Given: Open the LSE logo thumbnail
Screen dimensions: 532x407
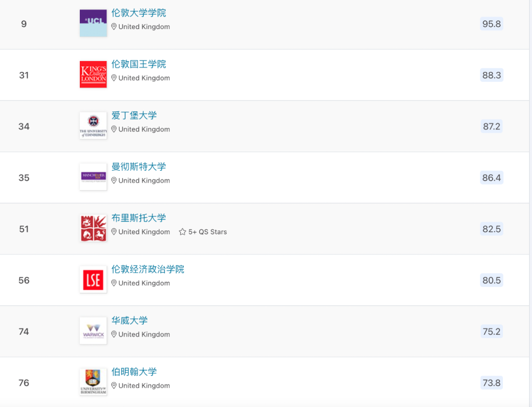Looking at the screenshot, I should tap(93, 280).
